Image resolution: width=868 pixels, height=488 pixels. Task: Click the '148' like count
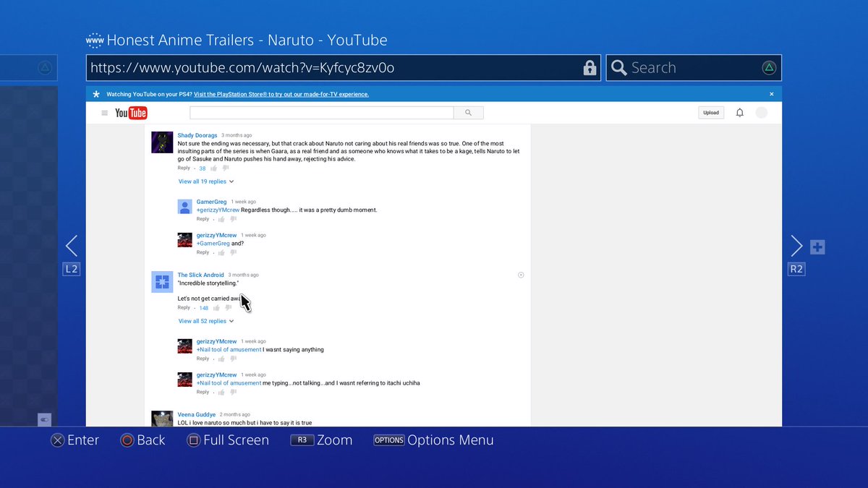point(204,308)
